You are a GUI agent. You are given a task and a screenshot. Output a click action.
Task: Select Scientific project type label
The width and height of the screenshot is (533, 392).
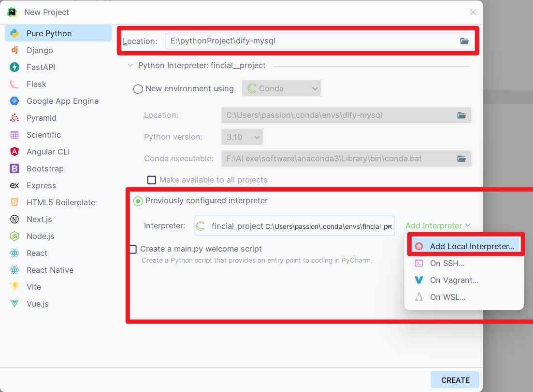(x=43, y=135)
